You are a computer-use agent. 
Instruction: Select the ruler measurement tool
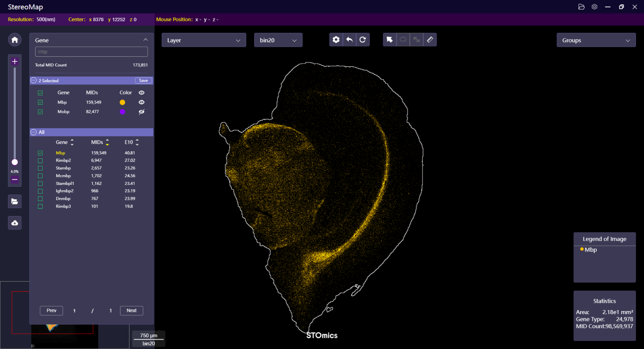[430, 40]
